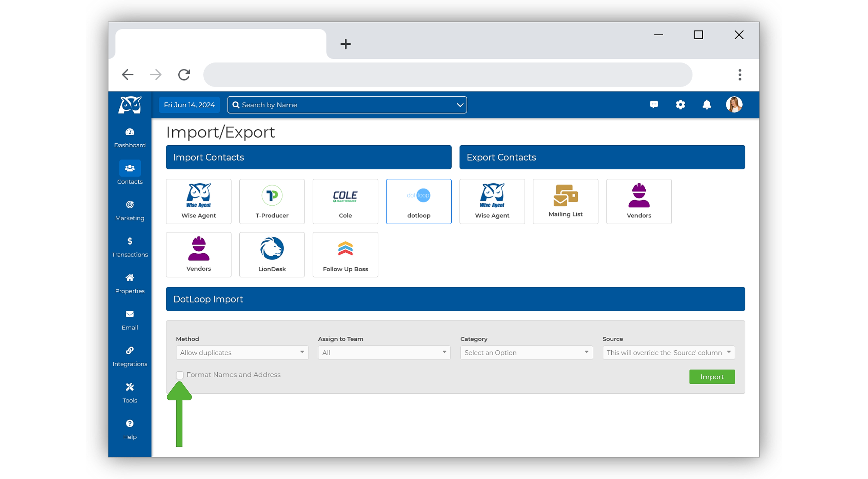
Task: Click the green Import button
Action: coord(712,377)
